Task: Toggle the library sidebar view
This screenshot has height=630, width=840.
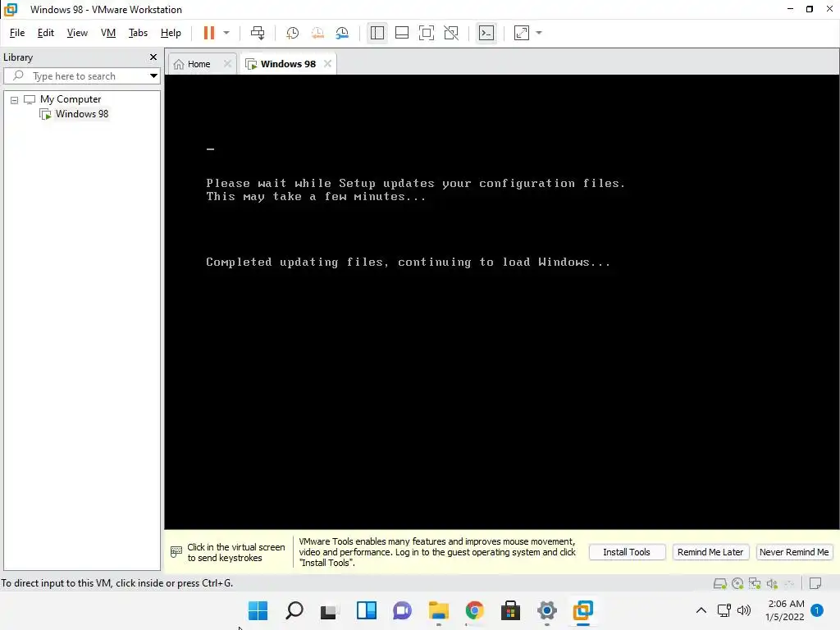Action: tap(377, 33)
